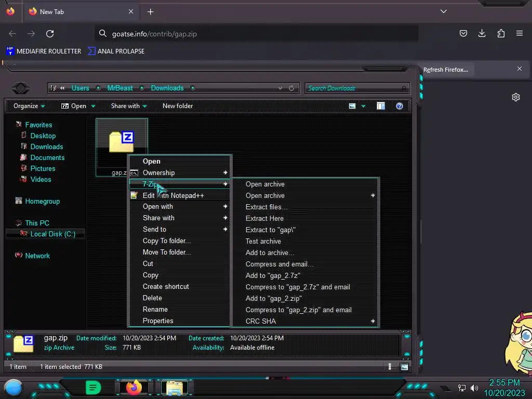Select Downloads in Favorites
This screenshot has height=399, width=532.
(47, 147)
